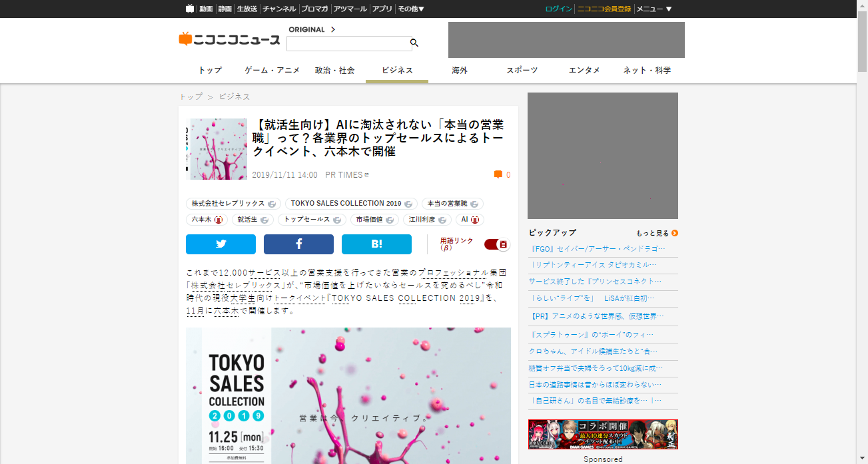This screenshot has width=868, height=464.
Task: Click the icon on the 本当の営業職 tag
Action: pyautogui.click(x=474, y=204)
